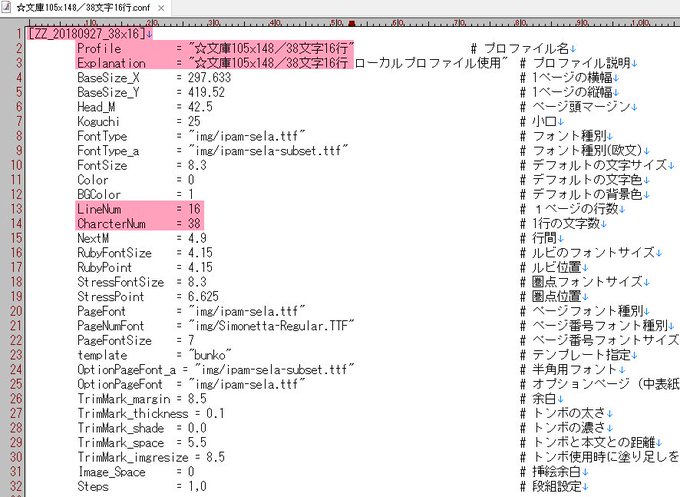Viewport: 680px width, 497px height.
Task: Click the Profile key name
Action: [x=99, y=48]
